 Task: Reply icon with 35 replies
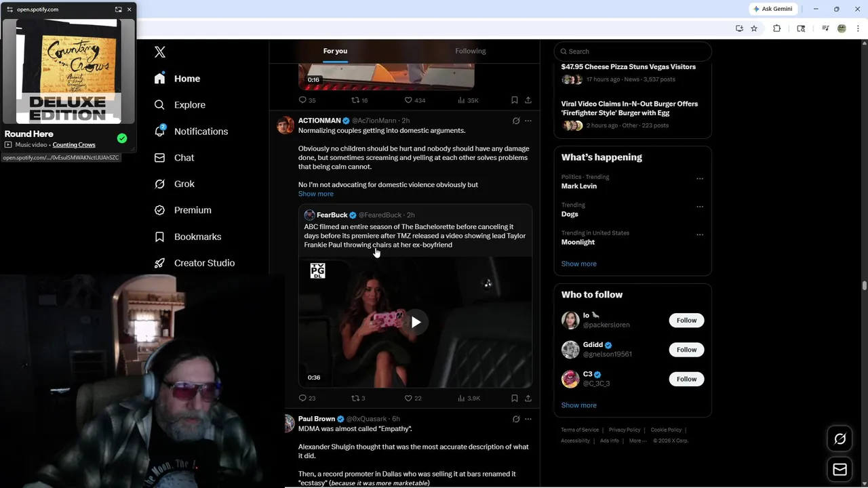point(307,100)
